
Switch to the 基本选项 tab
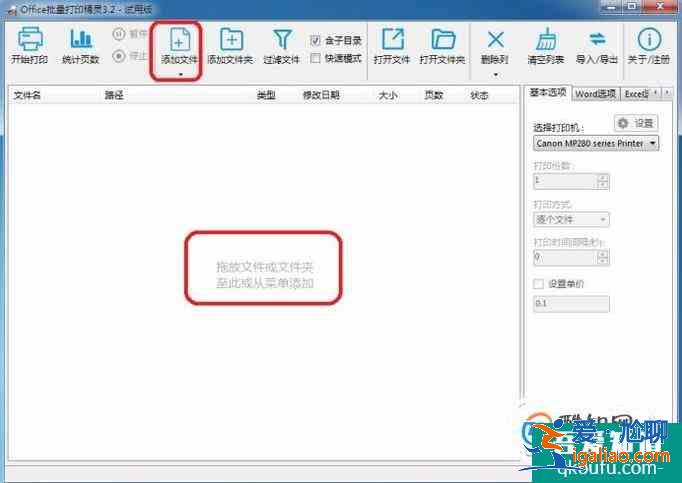(x=548, y=93)
